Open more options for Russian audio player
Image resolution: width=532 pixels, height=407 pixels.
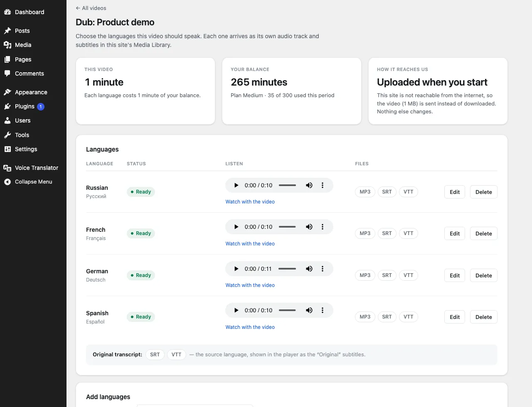[323, 185]
